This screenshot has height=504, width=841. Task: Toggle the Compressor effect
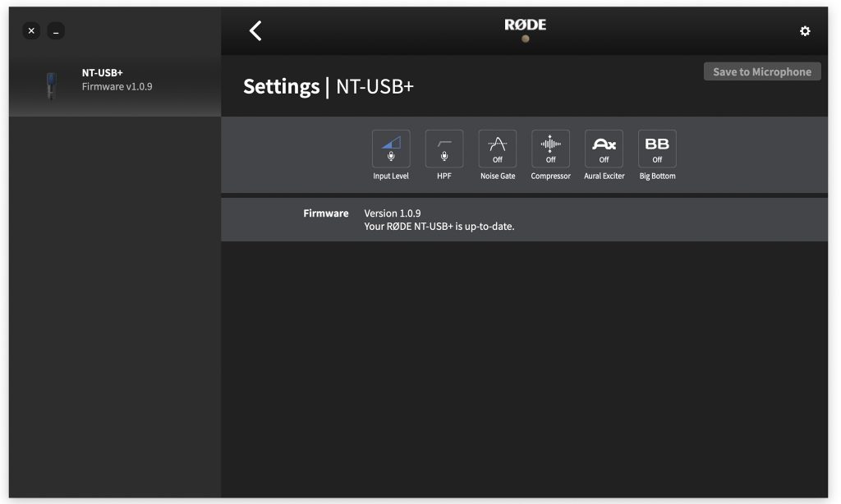point(551,149)
